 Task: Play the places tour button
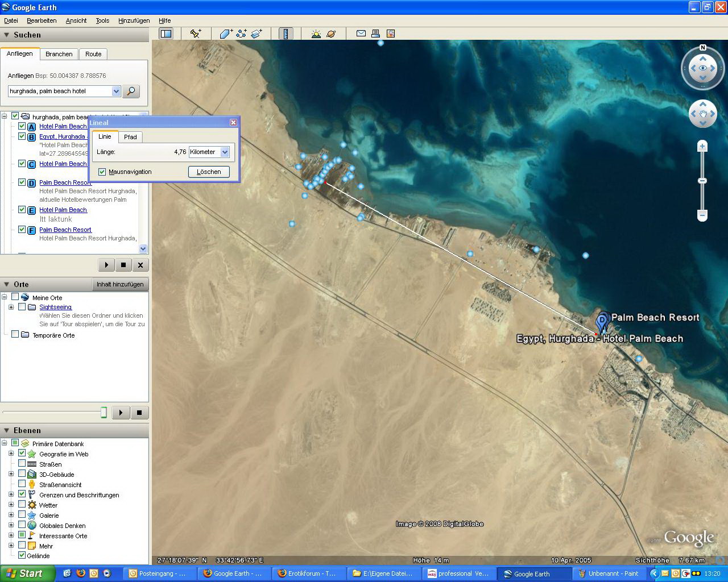(121, 413)
